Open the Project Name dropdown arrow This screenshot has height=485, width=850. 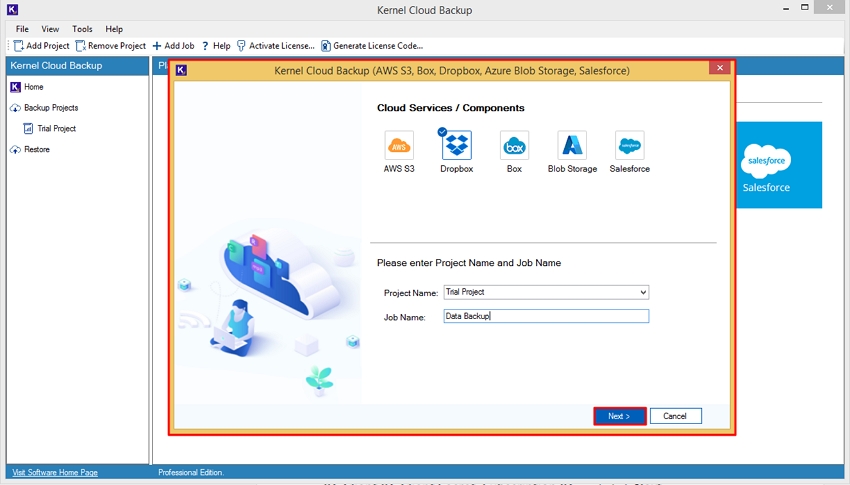point(643,292)
